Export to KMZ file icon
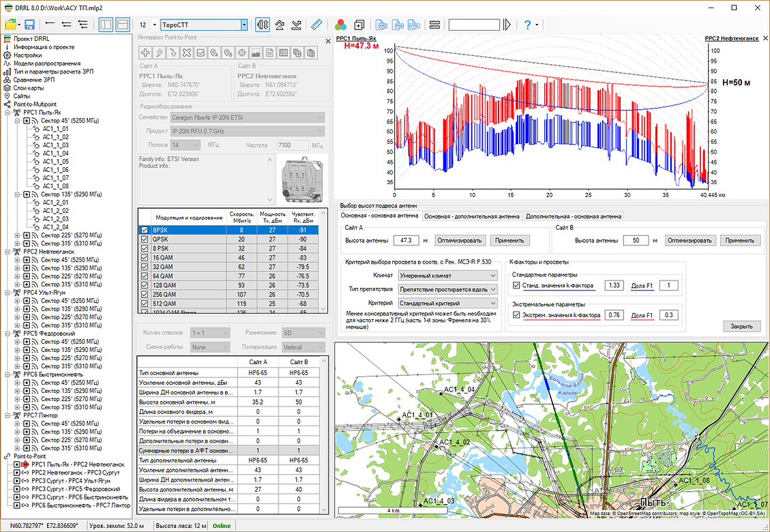Viewport: 770px width, 532px height. [381, 25]
